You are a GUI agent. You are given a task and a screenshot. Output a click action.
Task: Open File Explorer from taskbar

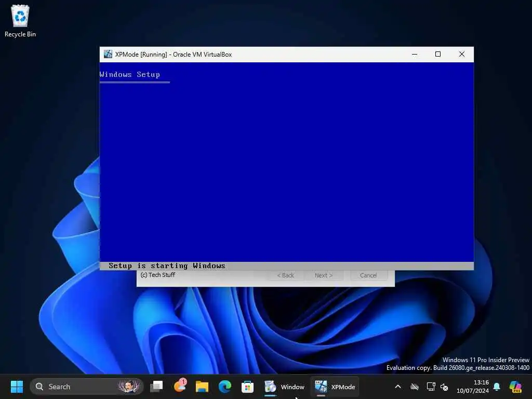[x=202, y=387]
